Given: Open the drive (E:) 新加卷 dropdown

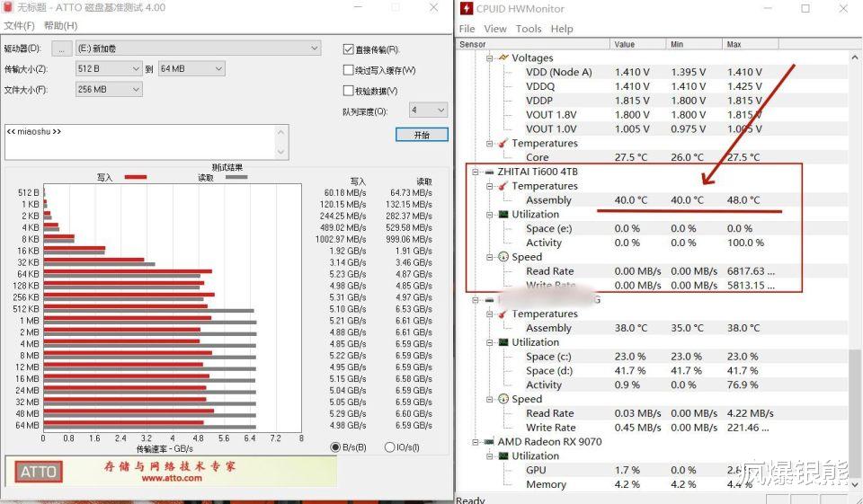Looking at the screenshot, I should tap(198, 49).
